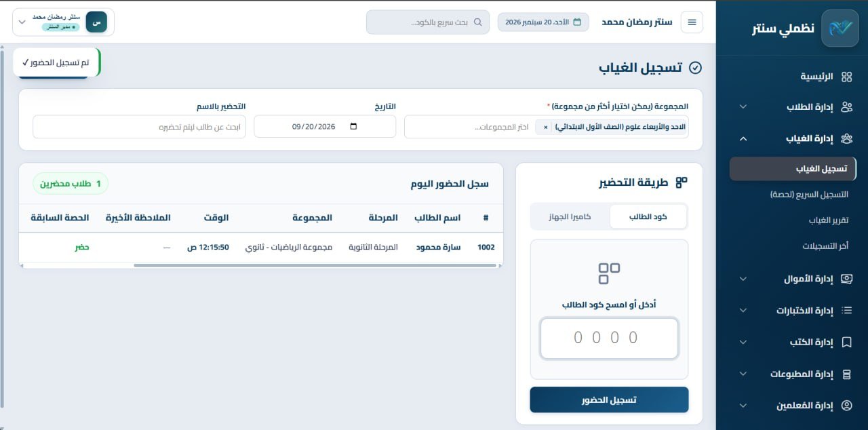
Task: Click the سنتر رمضان محمد header title
Action: (x=637, y=22)
